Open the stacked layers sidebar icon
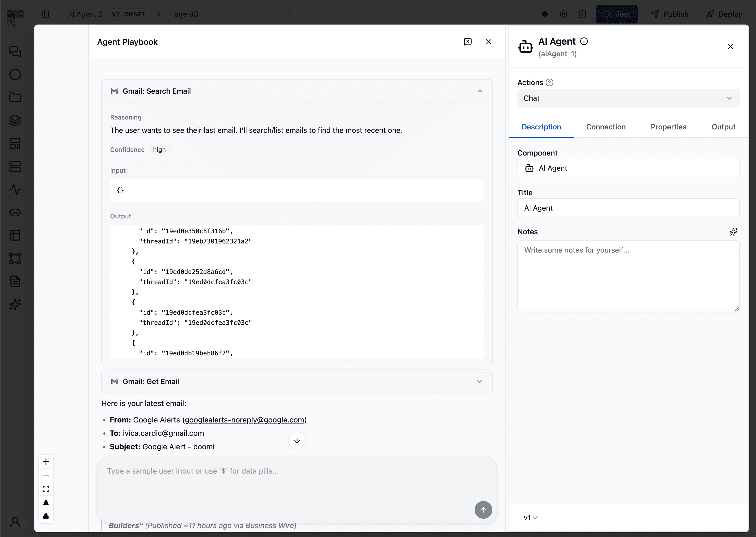The width and height of the screenshot is (756, 537). pyautogui.click(x=15, y=120)
